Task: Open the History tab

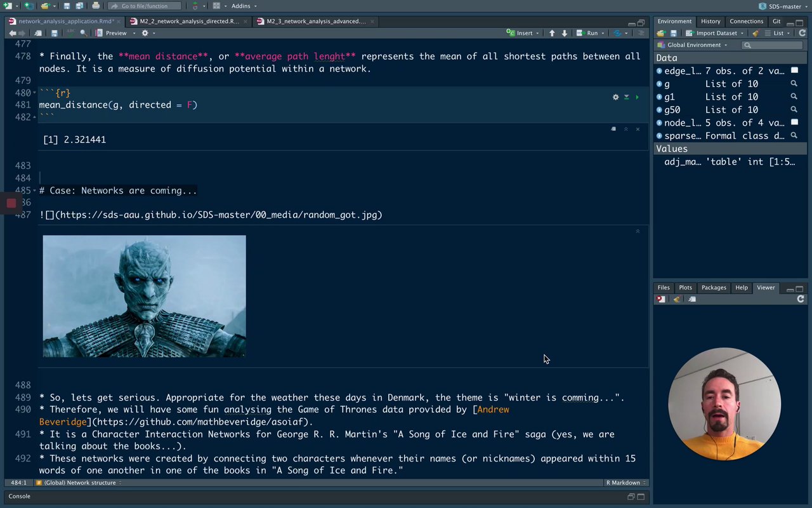Action: [x=710, y=21]
